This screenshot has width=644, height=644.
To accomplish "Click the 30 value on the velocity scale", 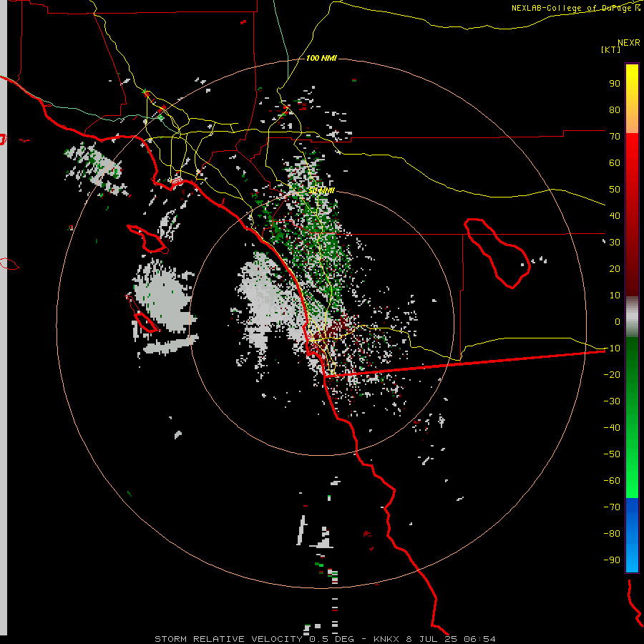I will coord(615,243).
